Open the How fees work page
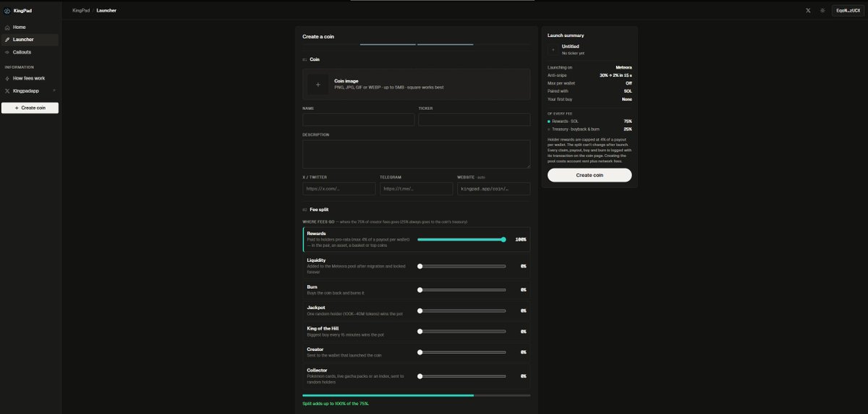 pos(30,78)
